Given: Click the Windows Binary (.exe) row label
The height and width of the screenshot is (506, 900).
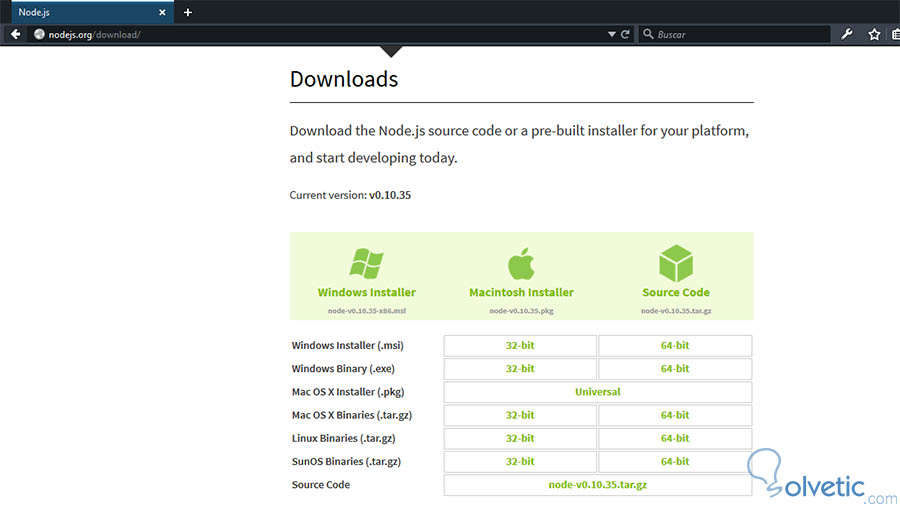Looking at the screenshot, I should click(343, 369).
